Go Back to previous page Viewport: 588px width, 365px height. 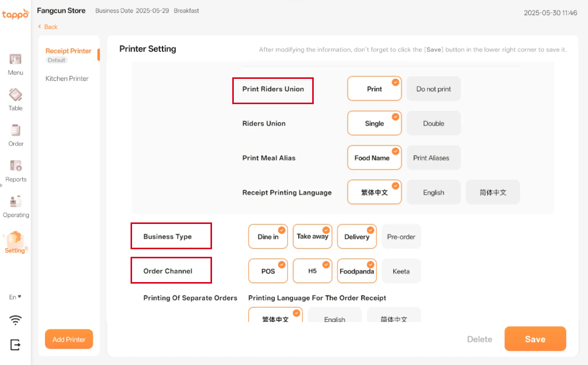click(49, 27)
